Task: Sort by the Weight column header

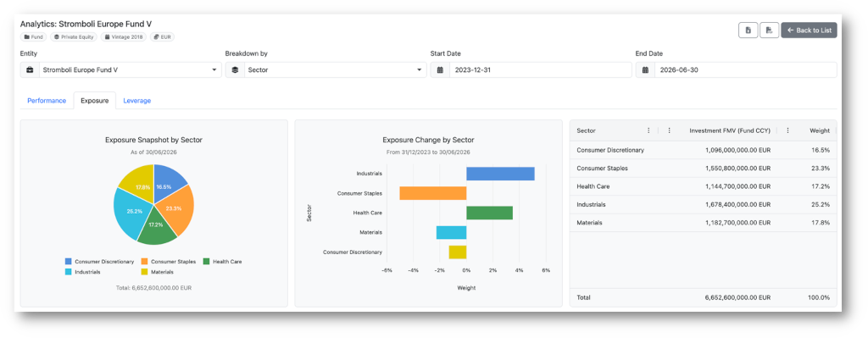Action: [x=820, y=130]
